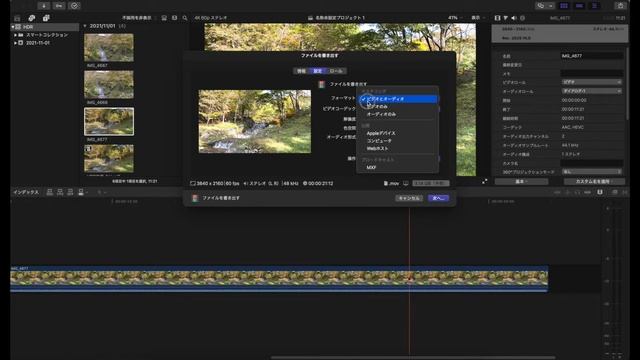Open the color inspector triangle icon
Screen dimensions: 640x360
pos(505,18)
